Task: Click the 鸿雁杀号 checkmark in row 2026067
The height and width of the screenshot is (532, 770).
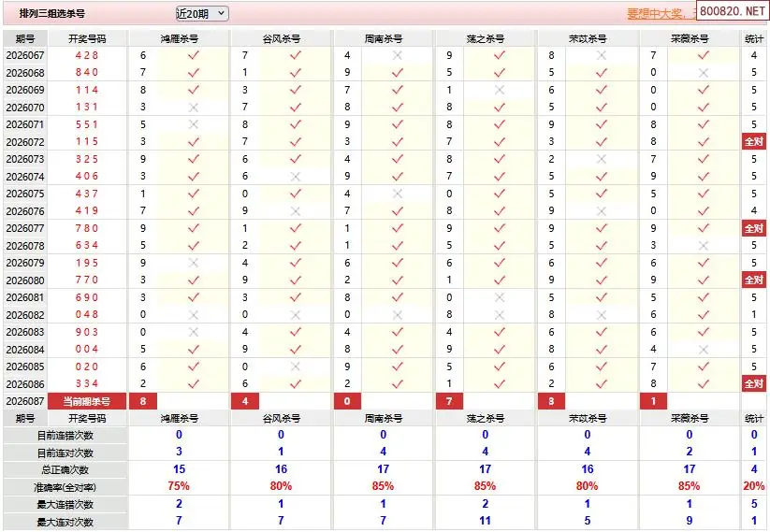Action: pyautogui.click(x=194, y=56)
